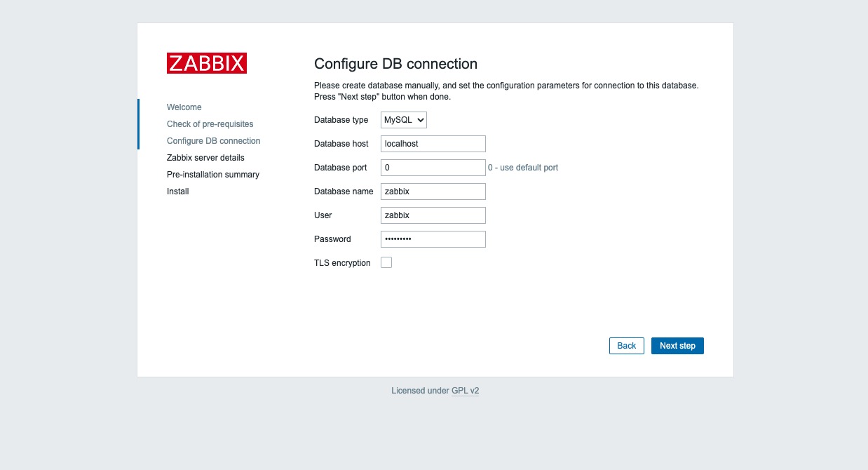Select the Welcome step in sidebar

coord(184,107)
